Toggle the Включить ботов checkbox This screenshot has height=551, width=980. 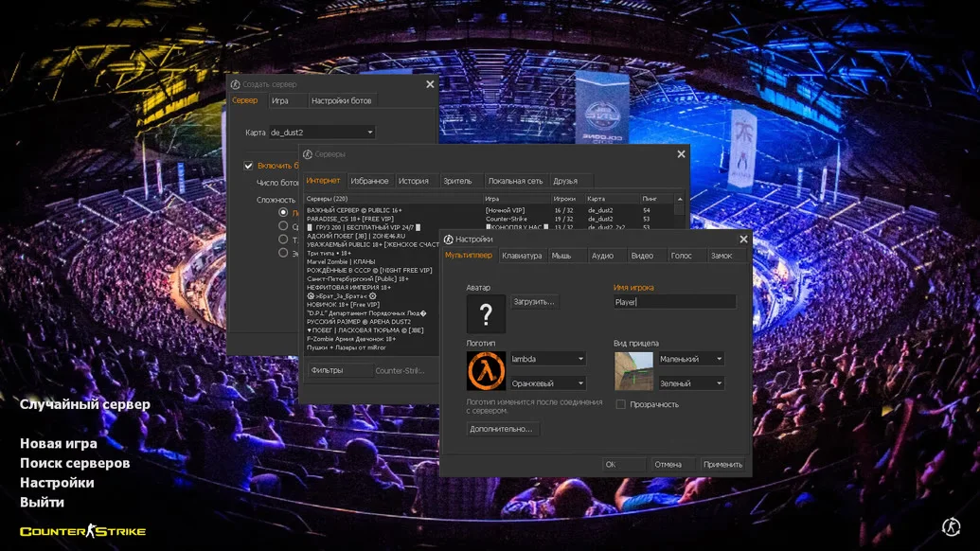tap(248, 166)
